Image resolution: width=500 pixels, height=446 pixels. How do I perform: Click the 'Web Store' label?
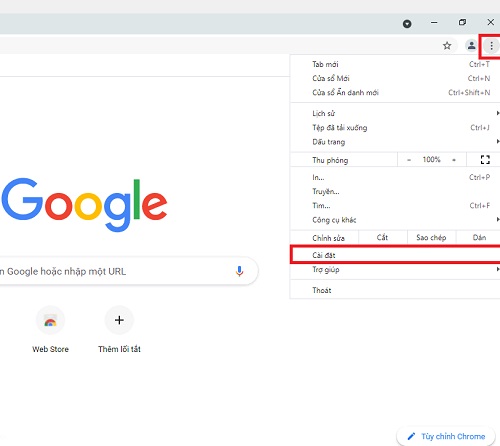pyautogui.click(x=50, y=349)
